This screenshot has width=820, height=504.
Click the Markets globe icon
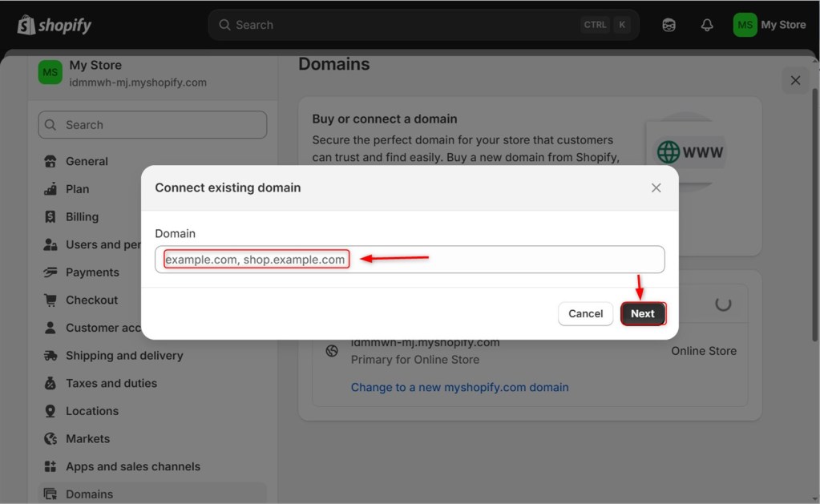49,438
